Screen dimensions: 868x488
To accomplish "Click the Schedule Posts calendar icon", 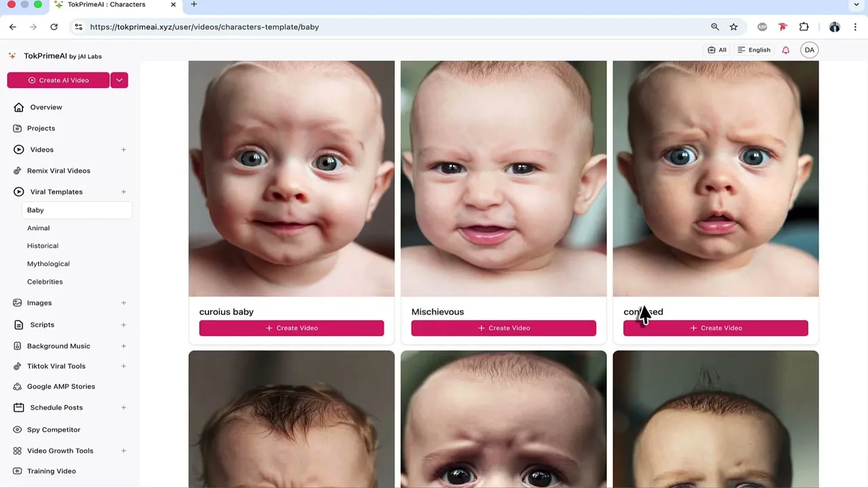I will coord(18,407).
